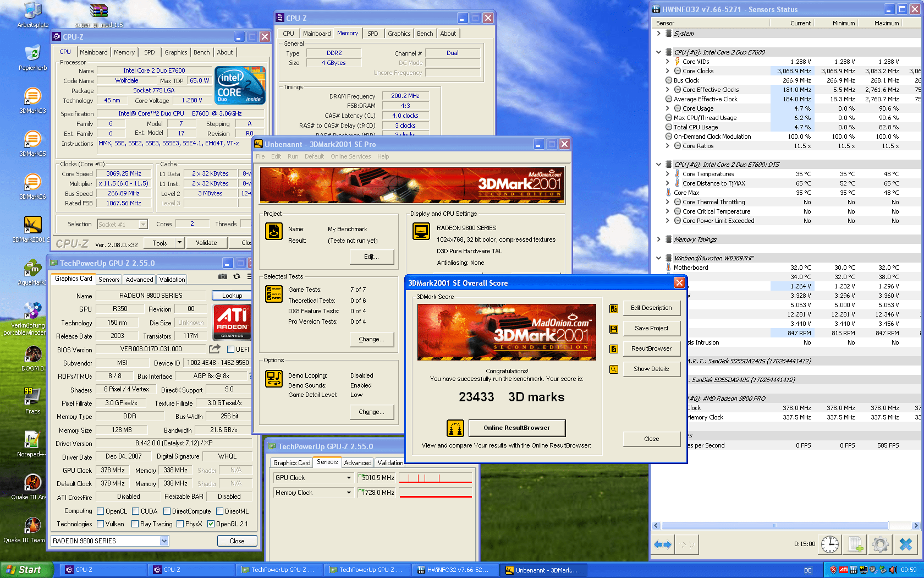Switch to Graphics Card tab in lower GPU-Z

tap(291, 463)
